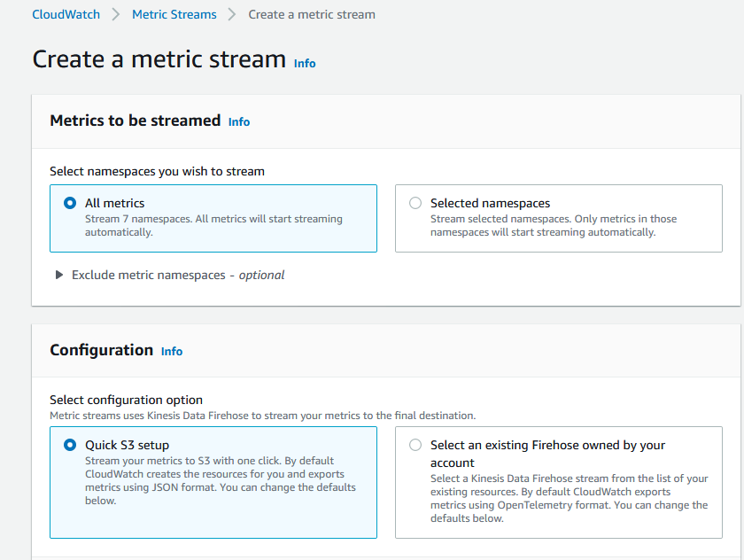Viewport: 744px width, 560px height.
Task: Click the All metrics option card
Action: click(213, 218)
